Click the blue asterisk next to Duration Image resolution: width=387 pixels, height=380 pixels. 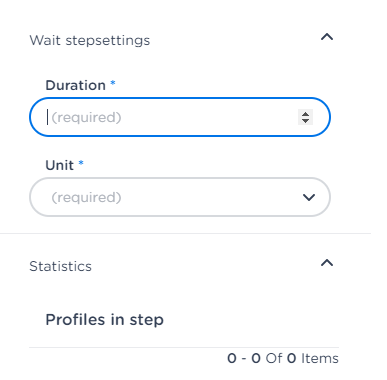pyautogui.click(x=113, y=82)
